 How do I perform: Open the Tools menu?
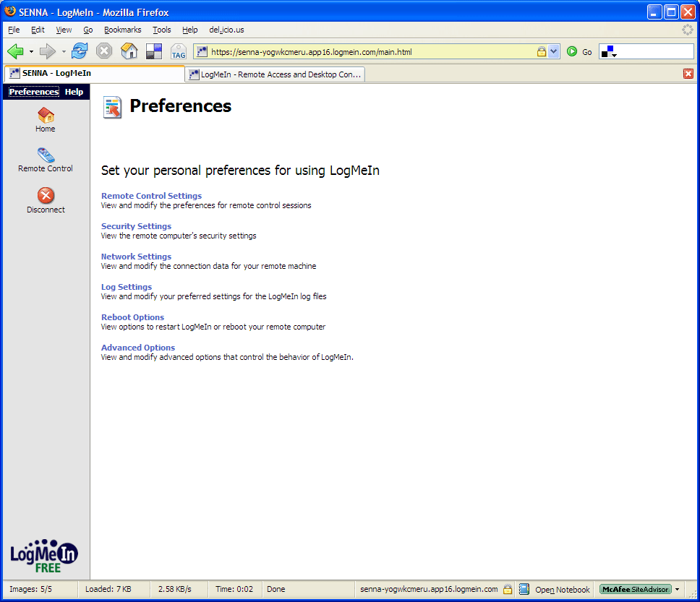click(x=161, y=30)
